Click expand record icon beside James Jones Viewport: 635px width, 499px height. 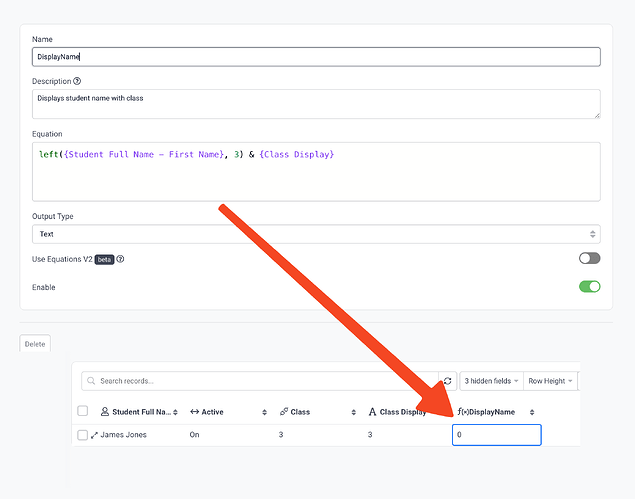94,435
